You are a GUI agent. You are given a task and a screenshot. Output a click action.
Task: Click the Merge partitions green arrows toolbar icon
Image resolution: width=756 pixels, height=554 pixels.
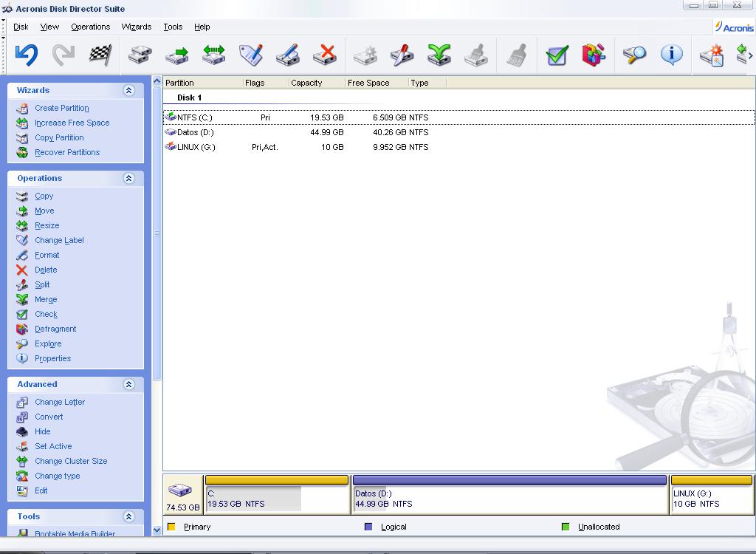(x=439, y=55)
